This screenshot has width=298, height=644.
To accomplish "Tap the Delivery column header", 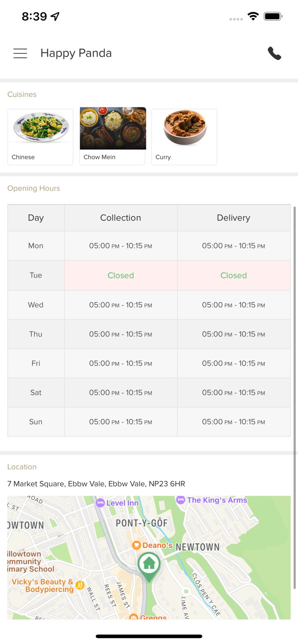I will [233, 218].
